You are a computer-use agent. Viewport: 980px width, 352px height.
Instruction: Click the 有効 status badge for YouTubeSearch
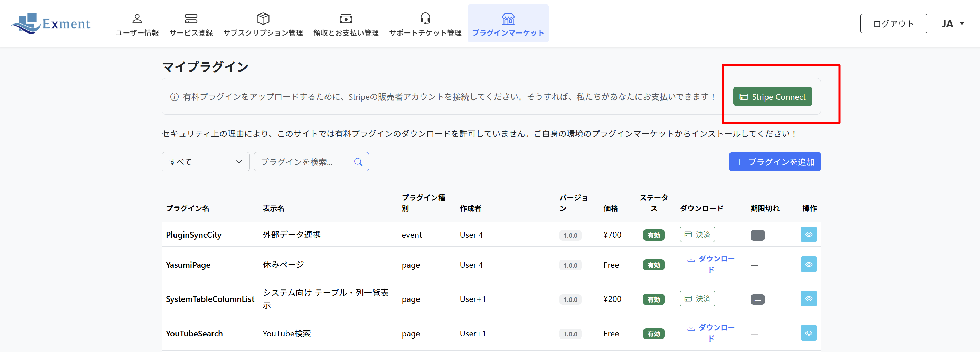(653, 334)
